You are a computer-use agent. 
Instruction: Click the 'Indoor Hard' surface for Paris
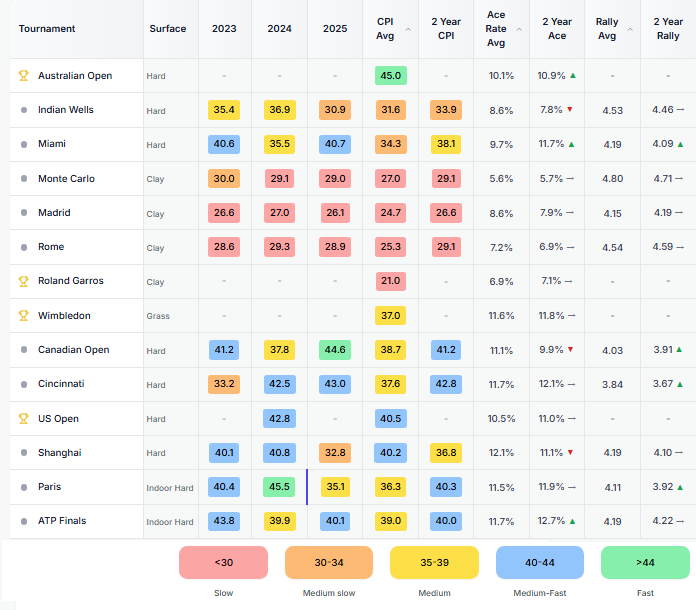tap(170, 487)
